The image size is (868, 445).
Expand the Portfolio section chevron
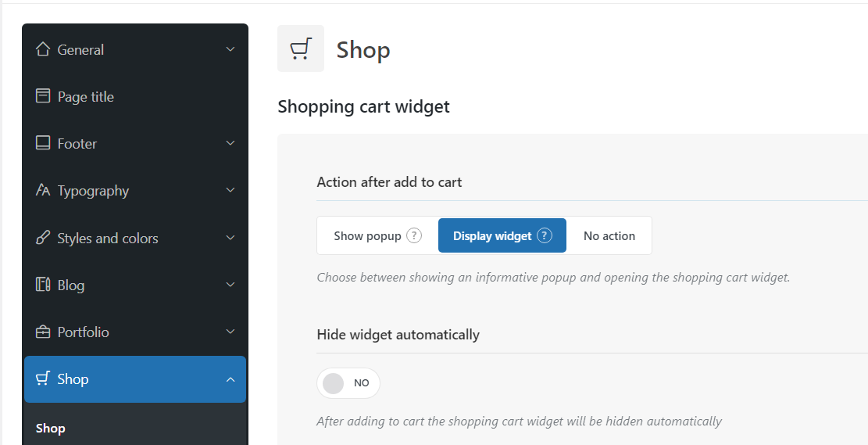[230, 332]
